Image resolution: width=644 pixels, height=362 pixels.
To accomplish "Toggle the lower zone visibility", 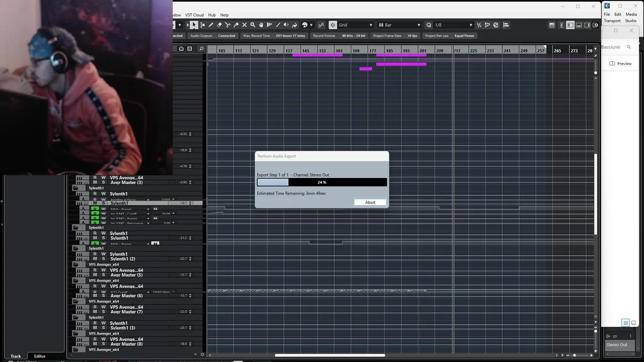I will click(x=579, y=25).
